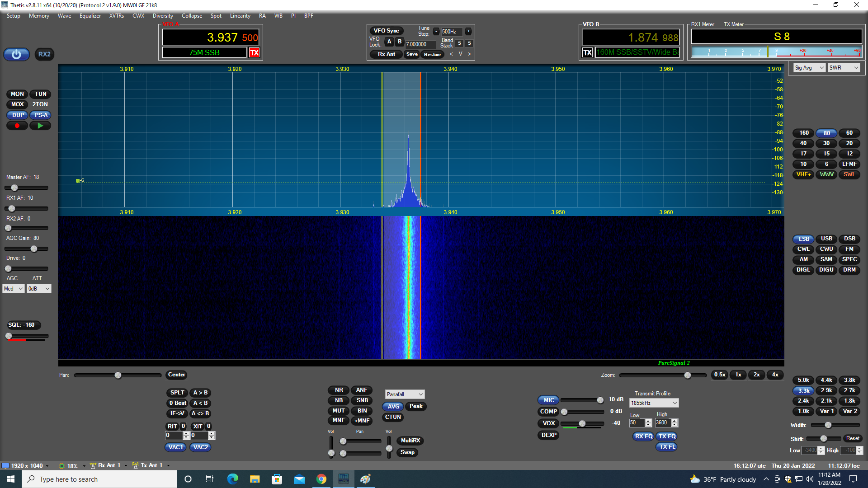Screen dimensions: 868x488
Task: Open Microsoft Edge from the taskbar
Action: pos(232,479)
